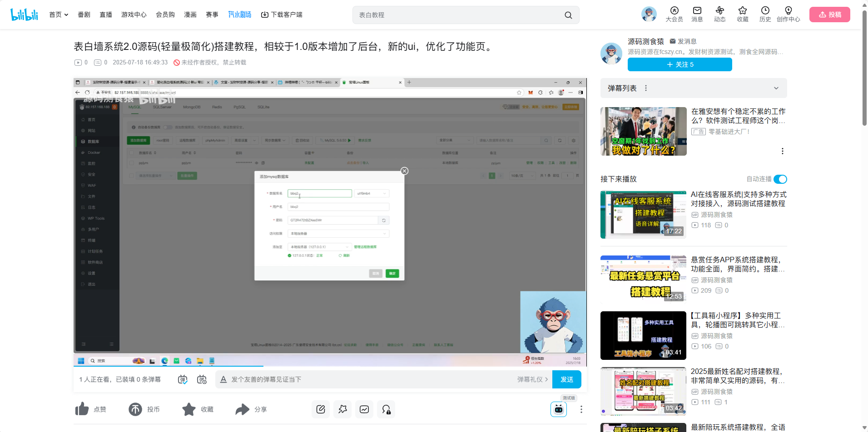
Task: Open 番剧 in navigation bar
Action: 84,15
